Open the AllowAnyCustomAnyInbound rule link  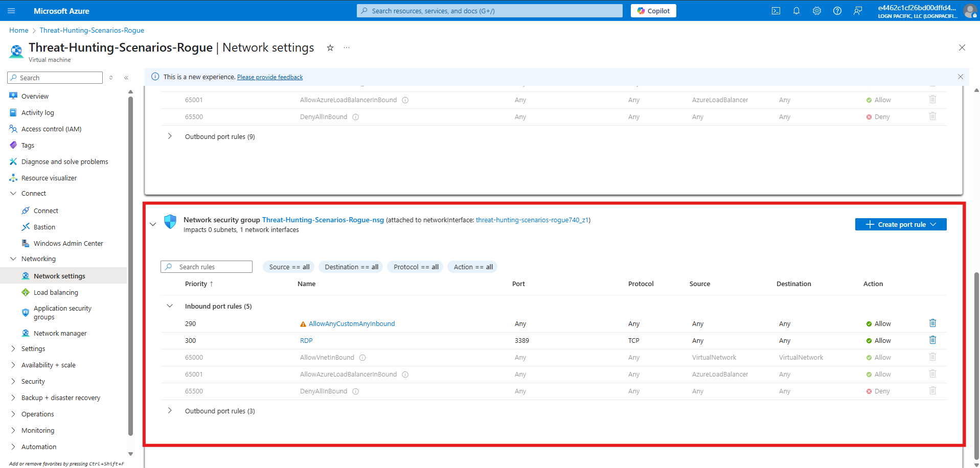tap(352, 323)
